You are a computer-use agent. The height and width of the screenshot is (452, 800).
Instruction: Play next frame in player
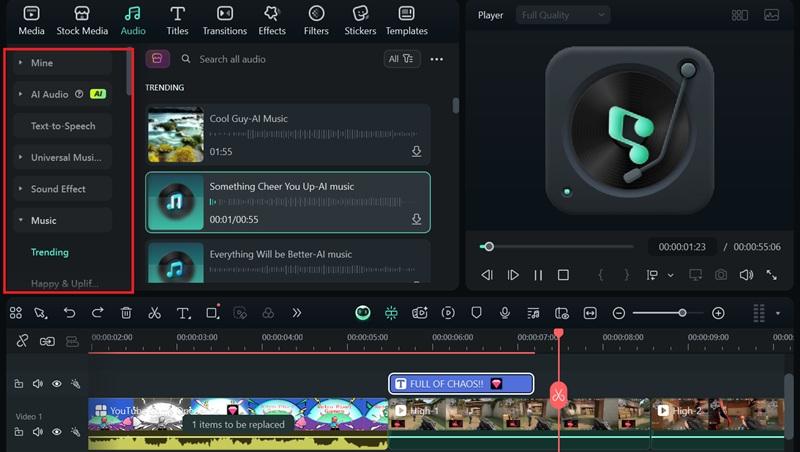(513, 275)
